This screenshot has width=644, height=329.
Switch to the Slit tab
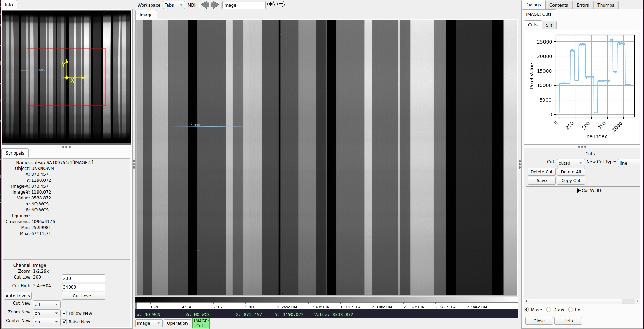[x=549, y=25]
